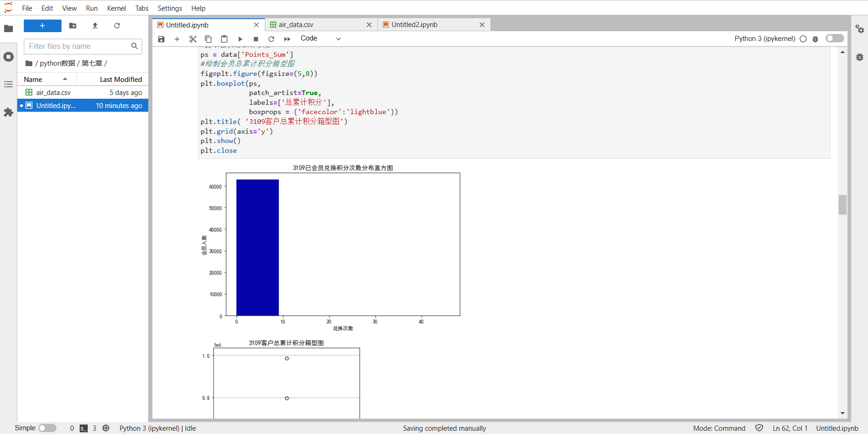Click the notebook trust shield icon
The image size is (868, 434).
pyautogui.click(x=759, y=428)
